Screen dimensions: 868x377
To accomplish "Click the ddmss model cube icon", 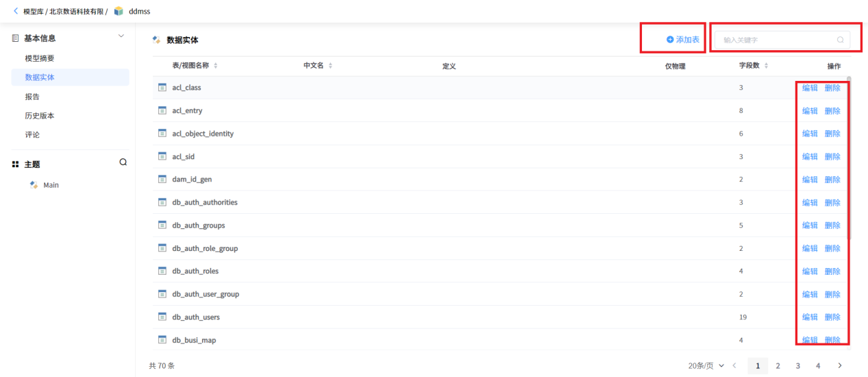I will tap(119, 11).
